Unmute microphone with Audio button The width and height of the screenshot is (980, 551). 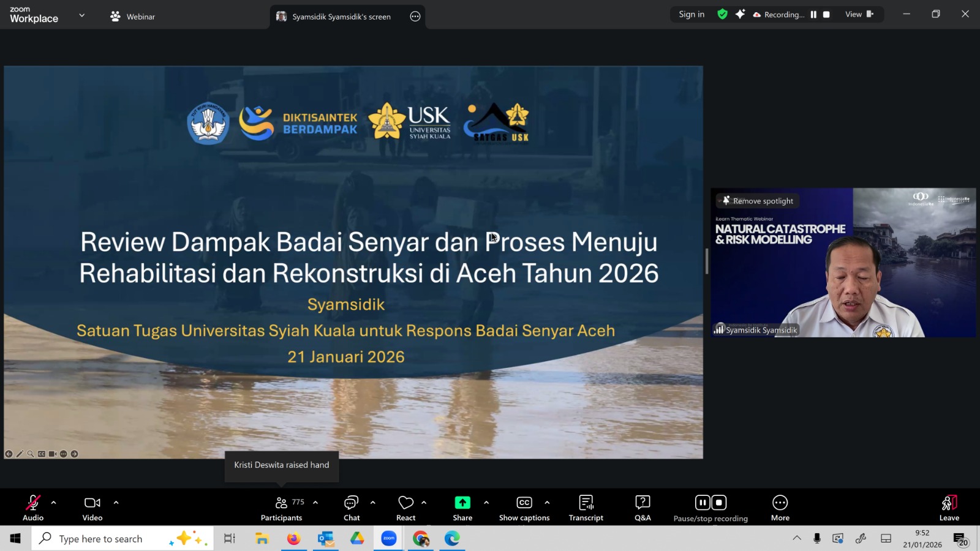pos(33,508)
